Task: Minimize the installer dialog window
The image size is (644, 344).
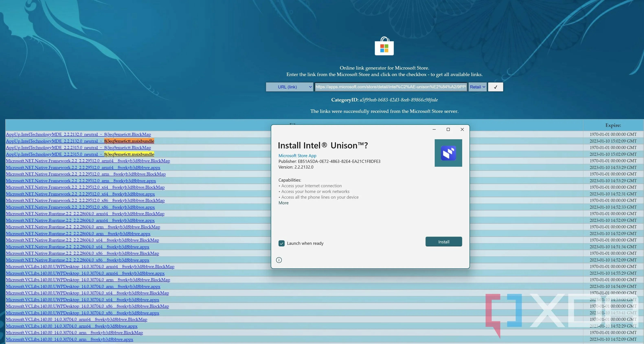Action: click(434, 129)
